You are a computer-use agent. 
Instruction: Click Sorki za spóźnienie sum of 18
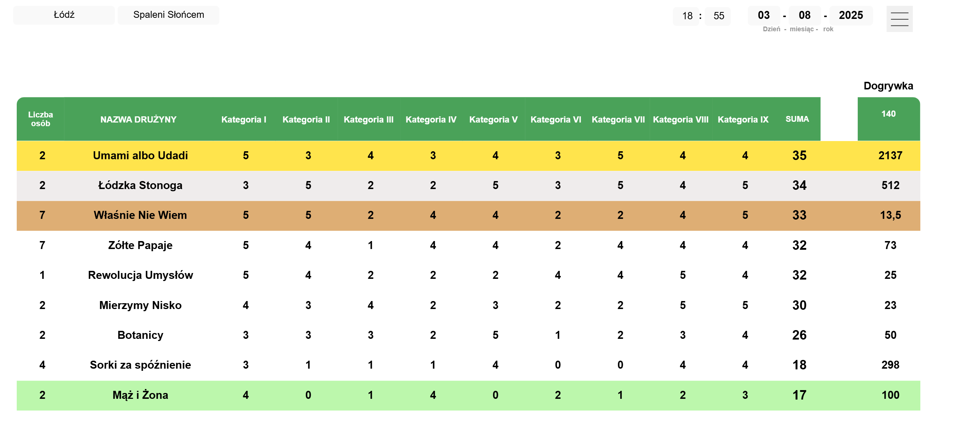[x=799, y=365]
